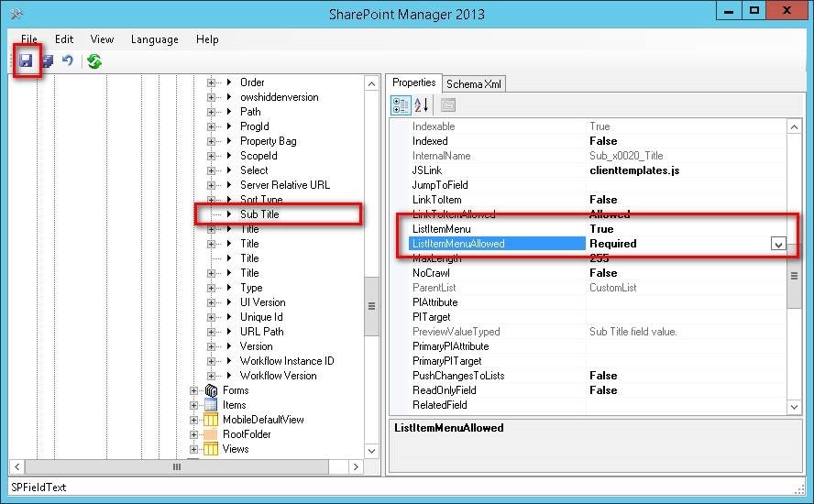Click tree panel scroll up arrow
Viewport: 814px width, 504px height.
click(x=371, y=83)
